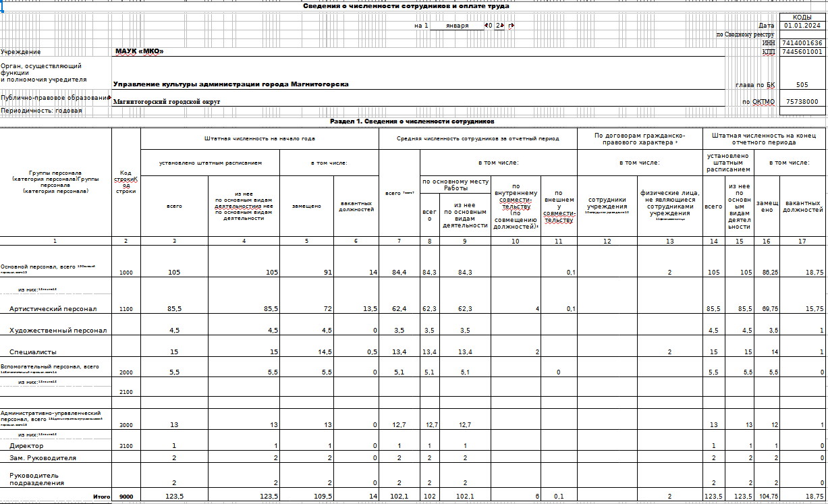This screenshot has height=504, width=828.
Task: Click 'Магнитогорский городской округ' cell
Action: 167,102
